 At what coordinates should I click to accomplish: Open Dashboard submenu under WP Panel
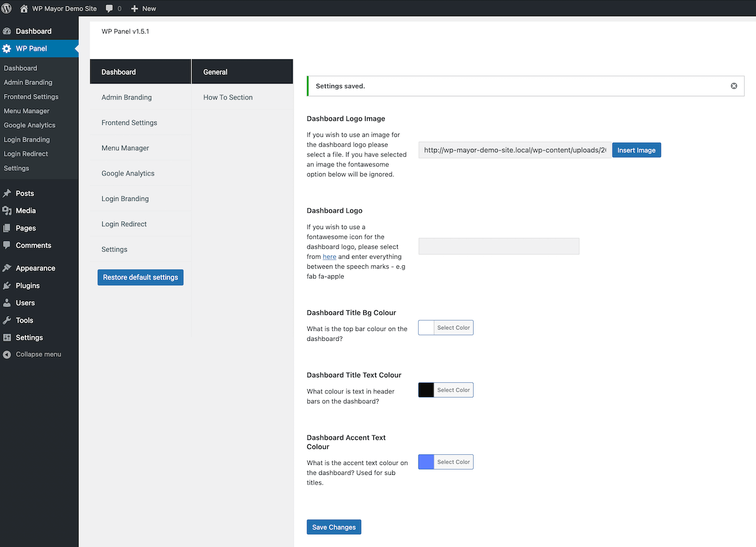pos(21,68)
